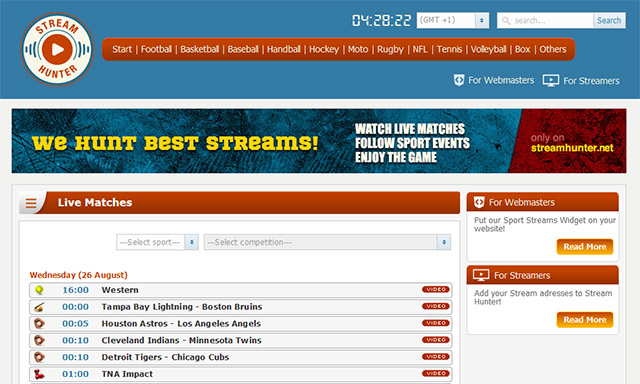Screen dimensions: 640x384
Task: Click the baseball glove icon for Cleveland Indians
Action: point(39,340)
